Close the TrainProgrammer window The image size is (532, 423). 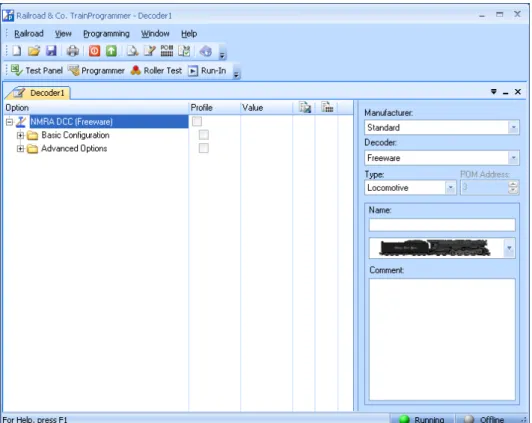(x=517, y=14)
